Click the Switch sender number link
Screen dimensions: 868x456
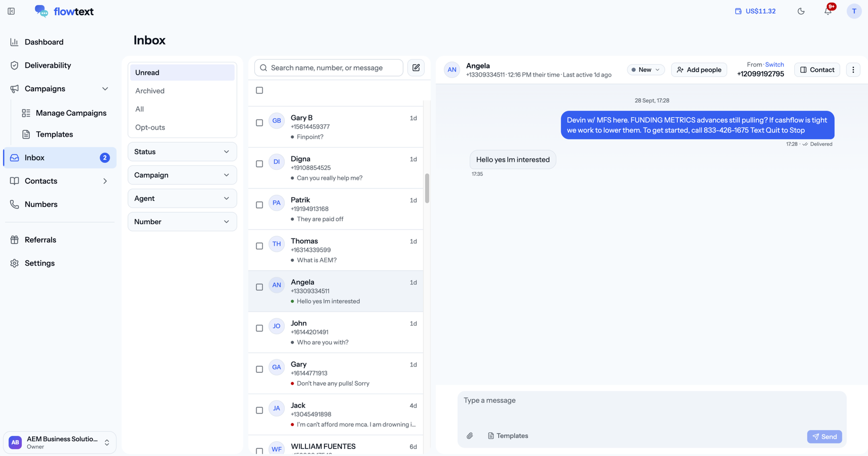(x=774, y=65)
